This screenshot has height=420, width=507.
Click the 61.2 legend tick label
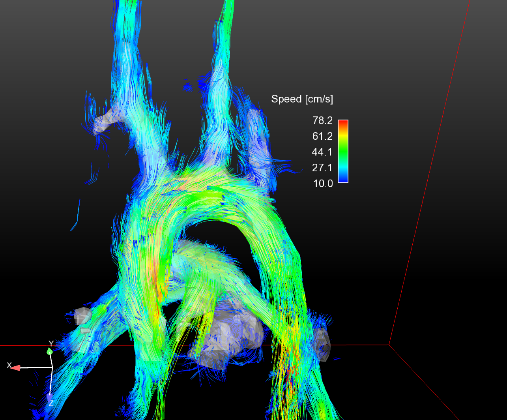322,136
